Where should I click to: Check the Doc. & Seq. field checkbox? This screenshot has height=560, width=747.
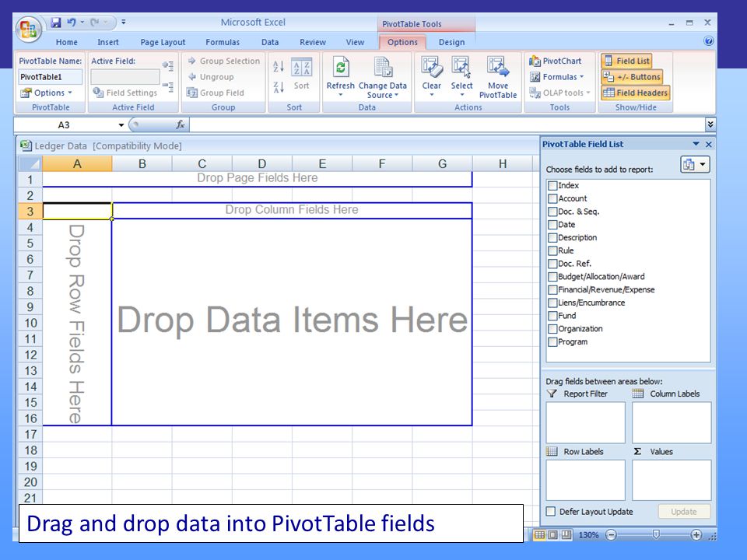(552, 212)
